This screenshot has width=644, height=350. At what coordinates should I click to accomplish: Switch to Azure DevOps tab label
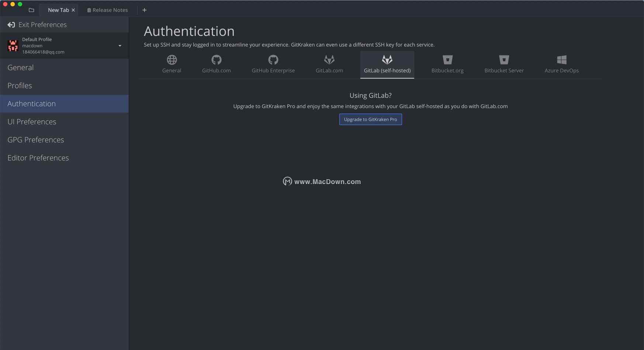point(562,70)
